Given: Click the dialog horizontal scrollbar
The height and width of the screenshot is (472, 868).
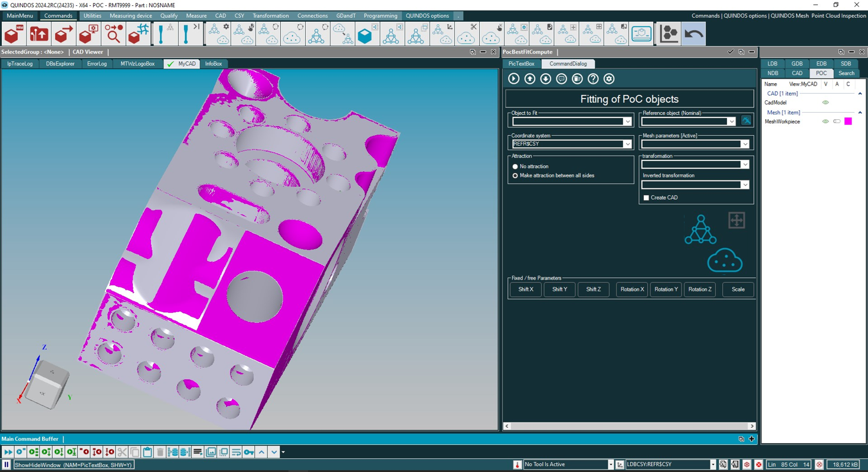Looking at the screenshot, I should [629, 426].
